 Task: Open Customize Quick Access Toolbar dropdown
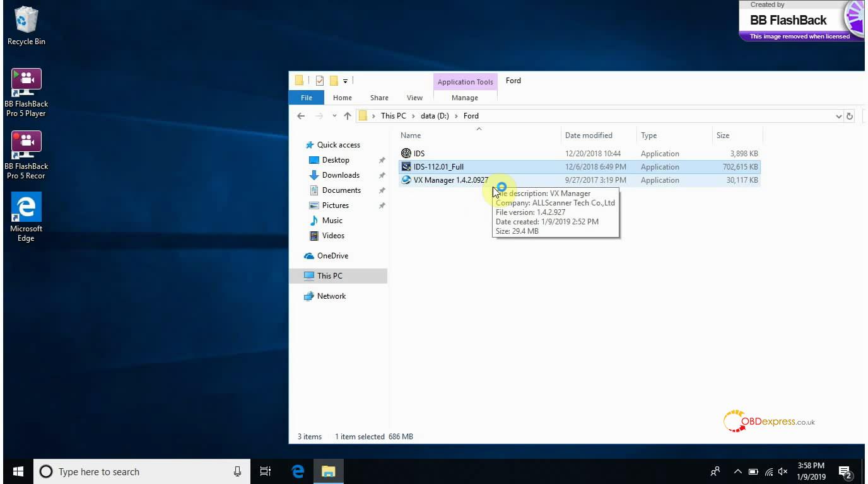tap(345, 81)
